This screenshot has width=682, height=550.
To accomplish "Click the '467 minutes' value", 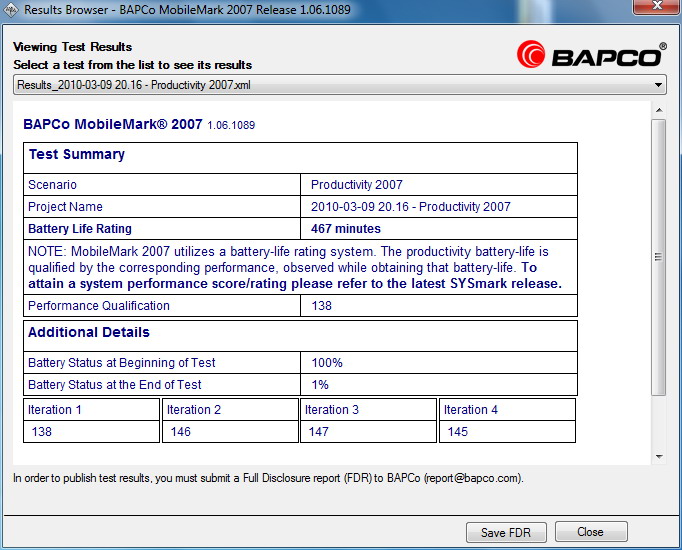I will point(346,229).
